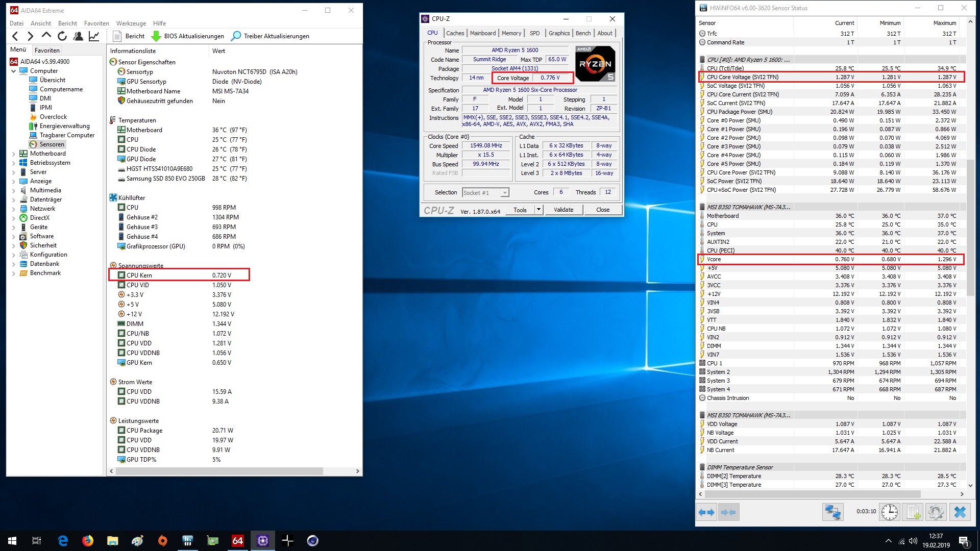Open Firefox from the Windows taskbar
Viewport: 980px width, 551px height.
[x=88, y=541]
